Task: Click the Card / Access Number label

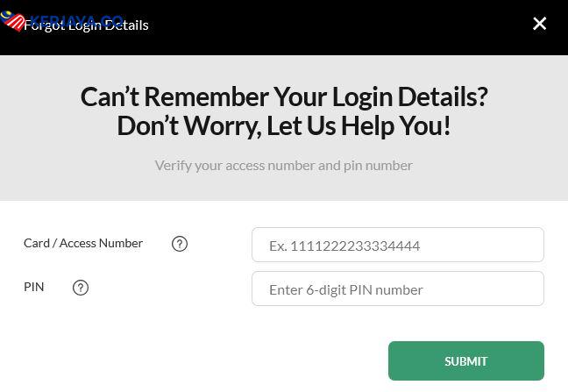Action: tap(83, 243)
